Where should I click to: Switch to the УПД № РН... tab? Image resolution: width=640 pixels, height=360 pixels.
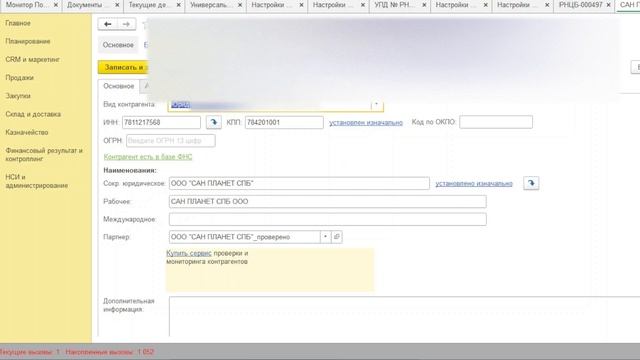coord(394,5)
